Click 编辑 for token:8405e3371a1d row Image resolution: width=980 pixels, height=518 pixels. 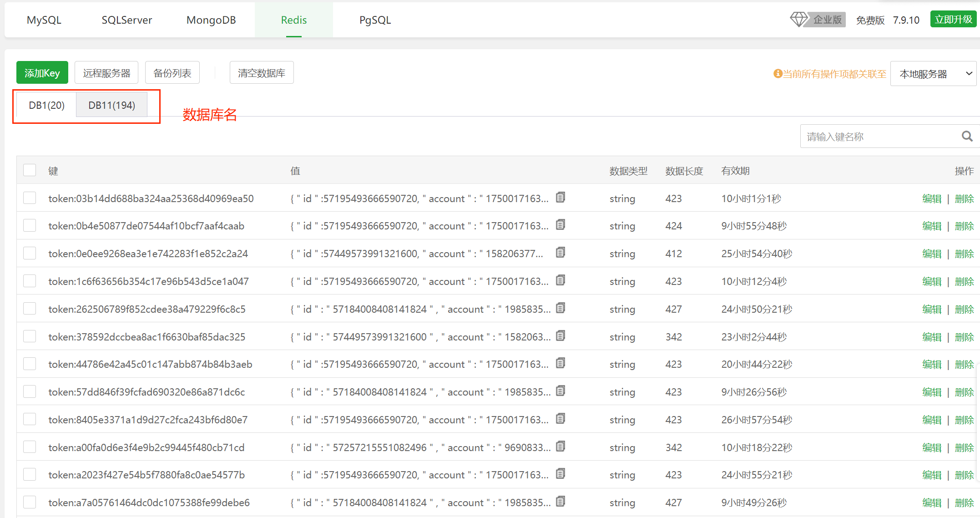pos(931,420)
